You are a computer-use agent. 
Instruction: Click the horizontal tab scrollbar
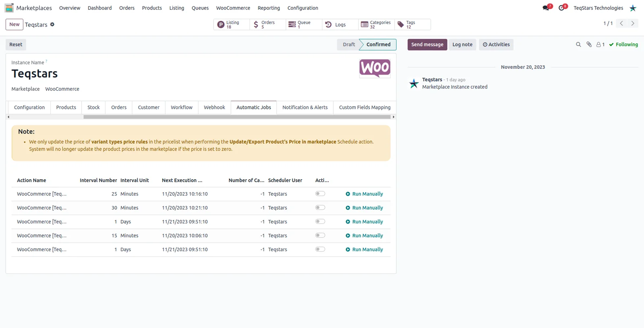coord(237,117)
